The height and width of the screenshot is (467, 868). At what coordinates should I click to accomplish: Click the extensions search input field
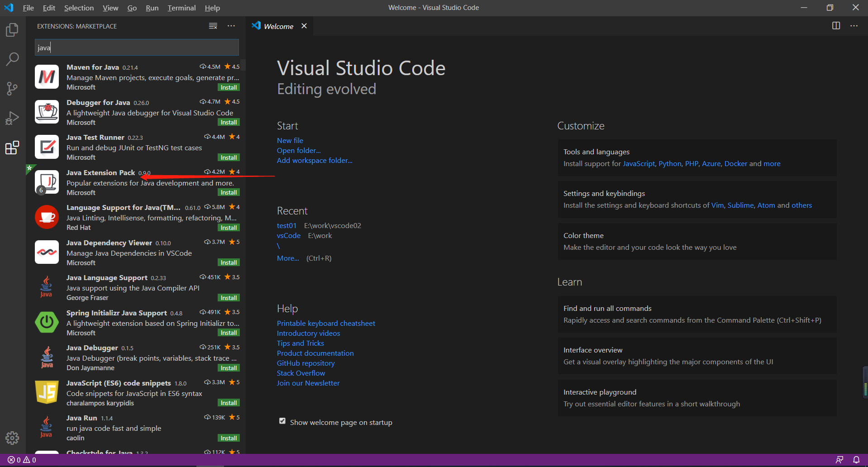click(x=136, y=47)
